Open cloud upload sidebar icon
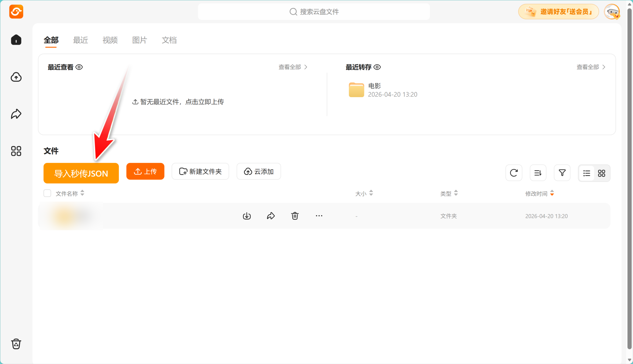This screenshot has width=633, height=364. 16,77
